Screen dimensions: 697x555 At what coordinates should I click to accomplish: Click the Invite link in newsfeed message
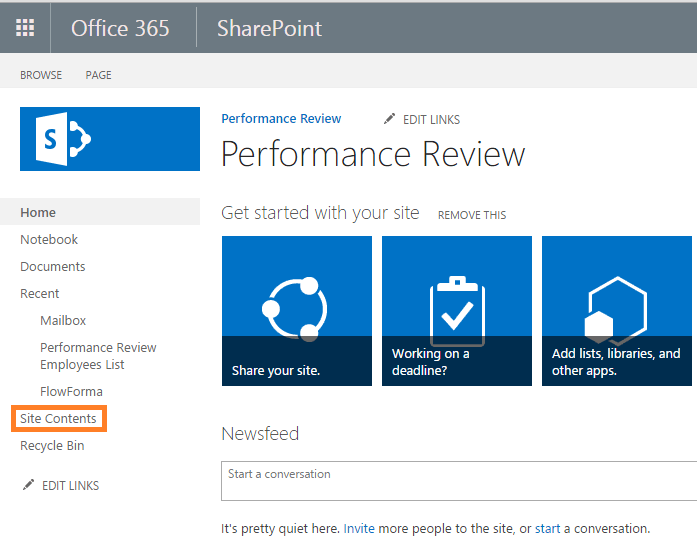point(359,529)
